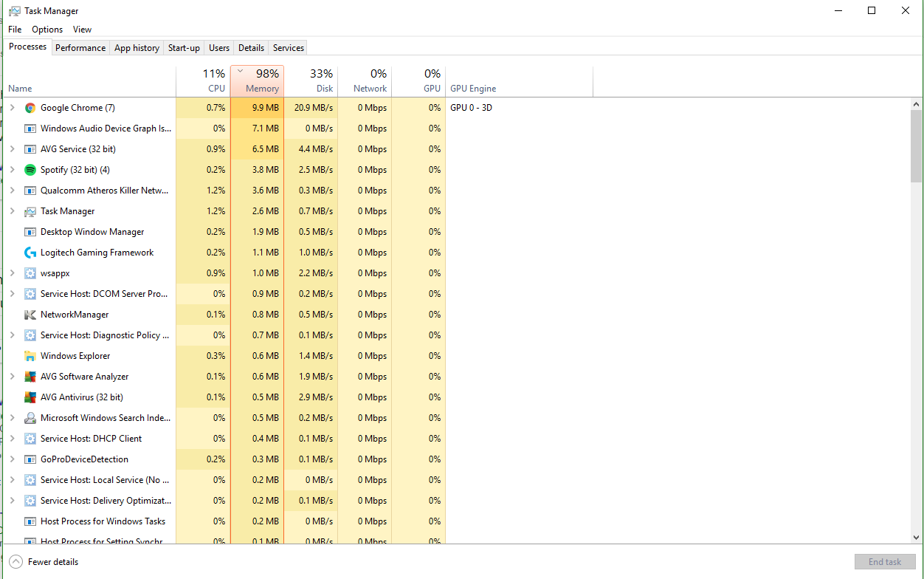Click the Service Host: Delivery Optimization icon
The height and width of the screenshot is (579, 924).
tap(30, 501)
